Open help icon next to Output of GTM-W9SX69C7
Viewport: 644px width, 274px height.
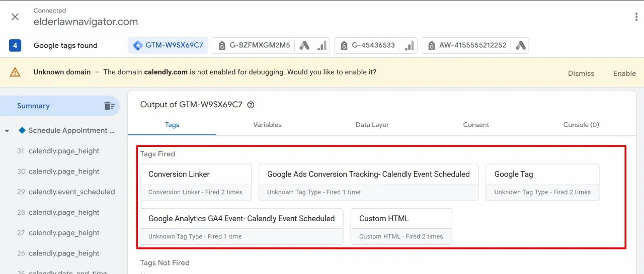coord(251,105)
